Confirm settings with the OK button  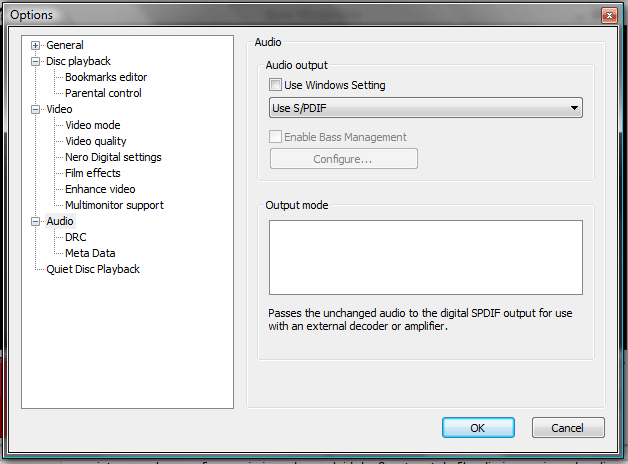coord(478,428)
